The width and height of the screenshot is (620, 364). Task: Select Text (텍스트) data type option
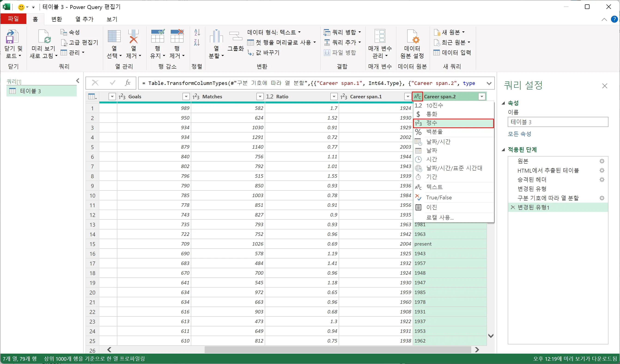(434, 187)
